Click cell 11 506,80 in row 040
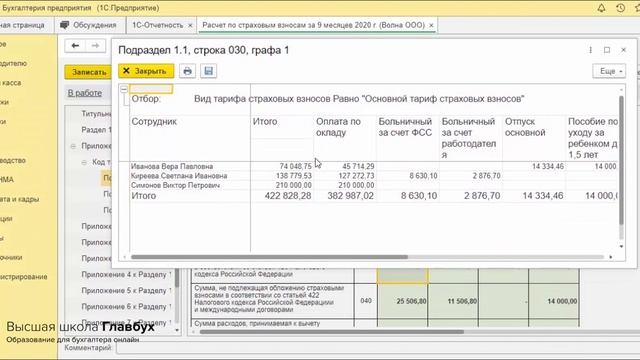The image size is (640, 360). point(453,301)
